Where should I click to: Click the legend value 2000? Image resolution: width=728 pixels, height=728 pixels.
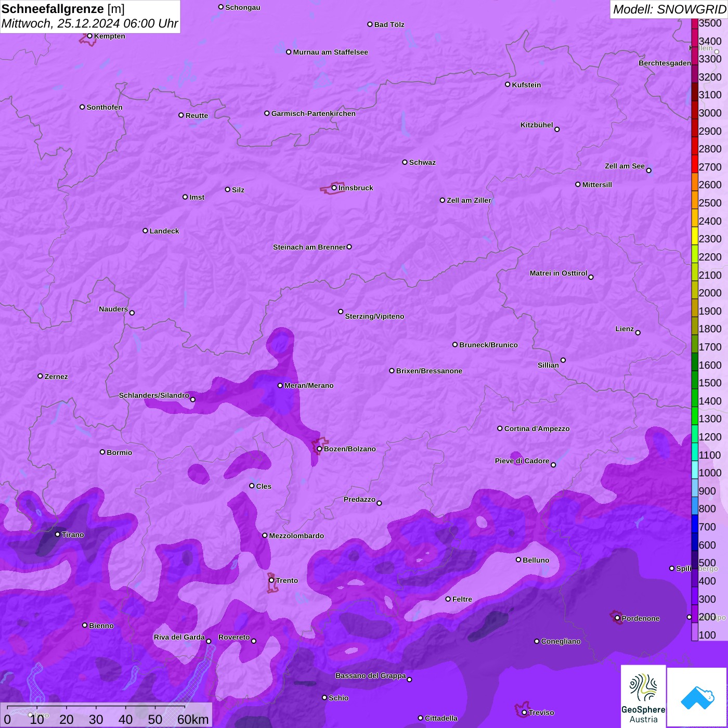(x=710, y=293)
